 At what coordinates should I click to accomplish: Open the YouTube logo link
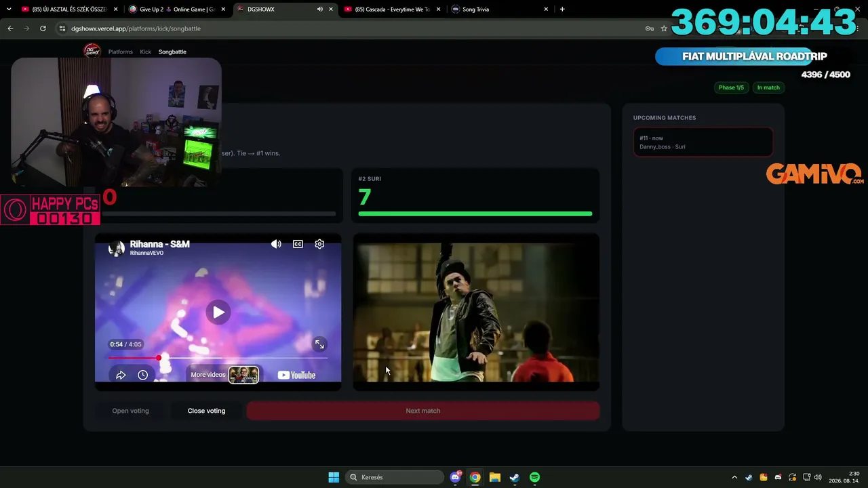pyautogui.click(x=297, y=375)
